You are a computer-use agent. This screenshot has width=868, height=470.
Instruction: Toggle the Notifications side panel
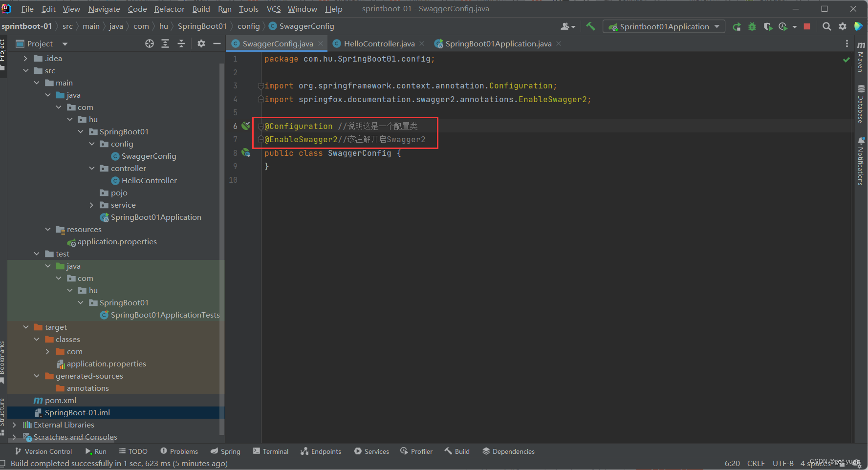(861, 161)
